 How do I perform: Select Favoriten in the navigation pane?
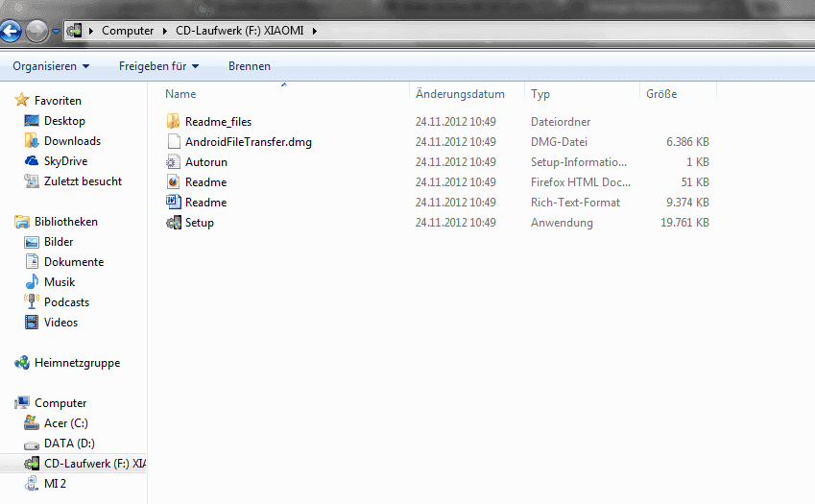click(58, 100)
